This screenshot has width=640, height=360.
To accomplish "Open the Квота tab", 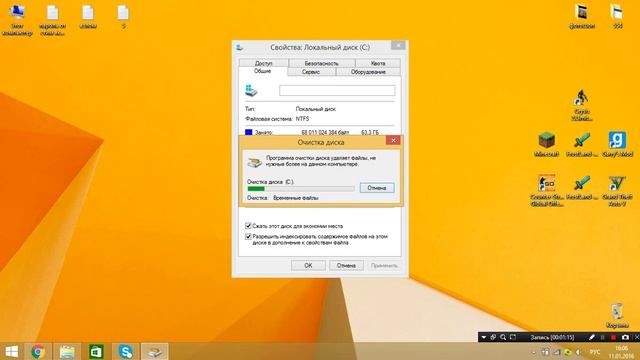I will [378, 63].
